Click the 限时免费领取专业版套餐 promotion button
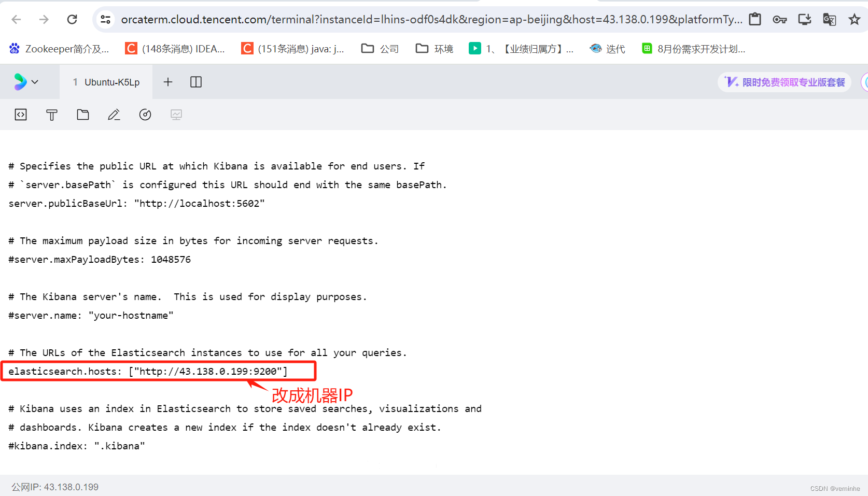868x496 pixels. 783,81
